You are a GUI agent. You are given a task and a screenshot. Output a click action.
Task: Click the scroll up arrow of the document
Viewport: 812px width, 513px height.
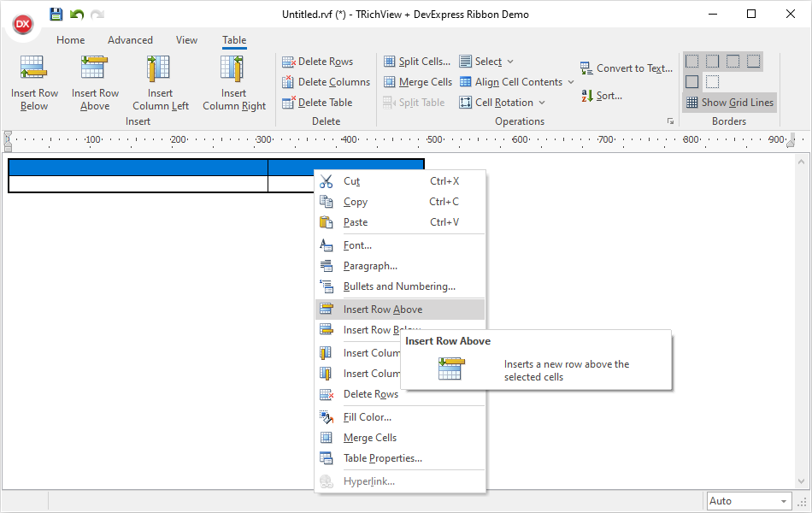tap(801, 162)
